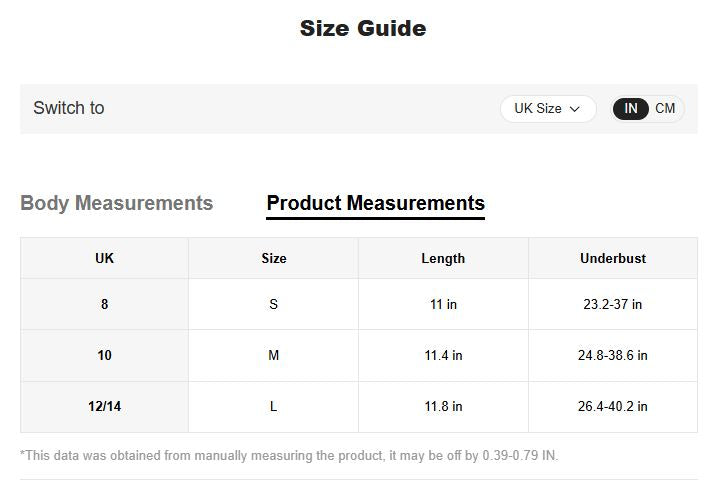709x489 pixels.
Task: Select the UK 8 row label
Action: (104, 304)
